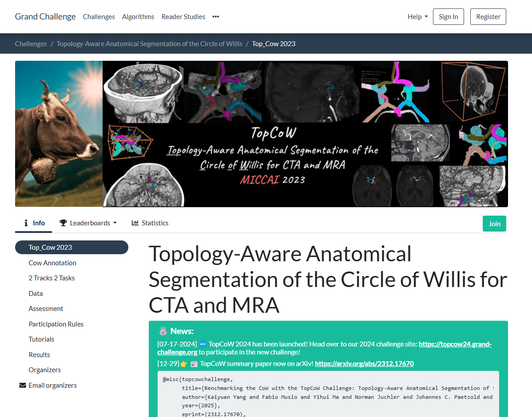Expand the Help dropdown

pos(418,16)
